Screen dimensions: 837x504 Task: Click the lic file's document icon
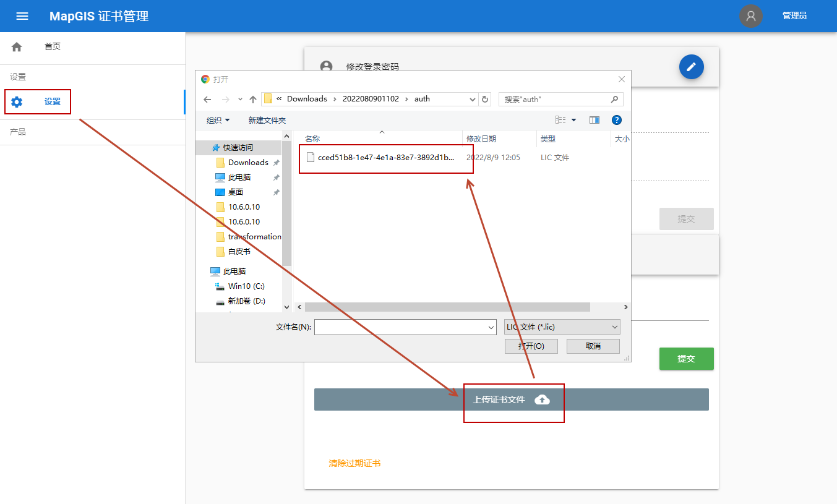pyautogui.click(x=311, y=158)
